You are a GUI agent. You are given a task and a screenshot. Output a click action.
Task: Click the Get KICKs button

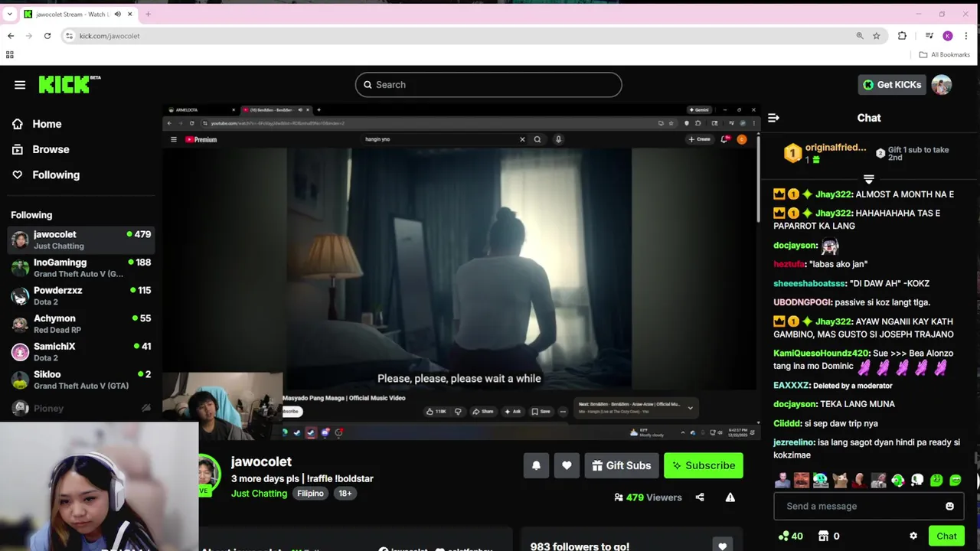point(892,85)
